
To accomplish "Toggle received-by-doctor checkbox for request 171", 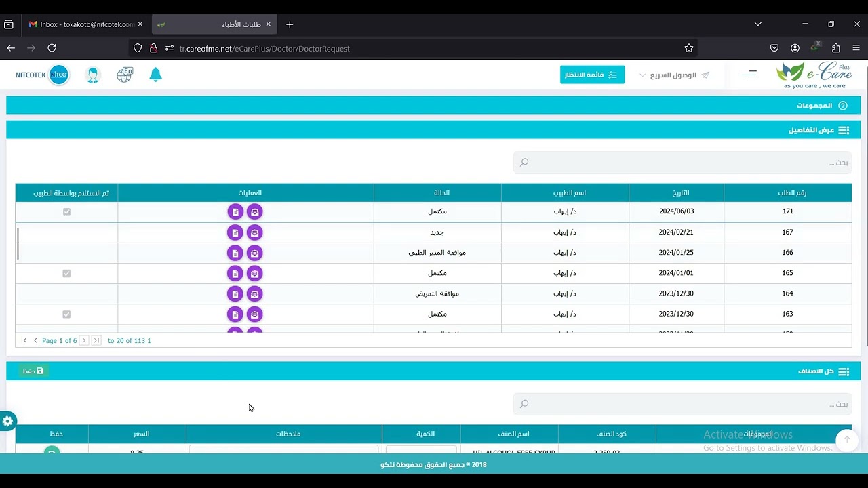I will [66, 212].
